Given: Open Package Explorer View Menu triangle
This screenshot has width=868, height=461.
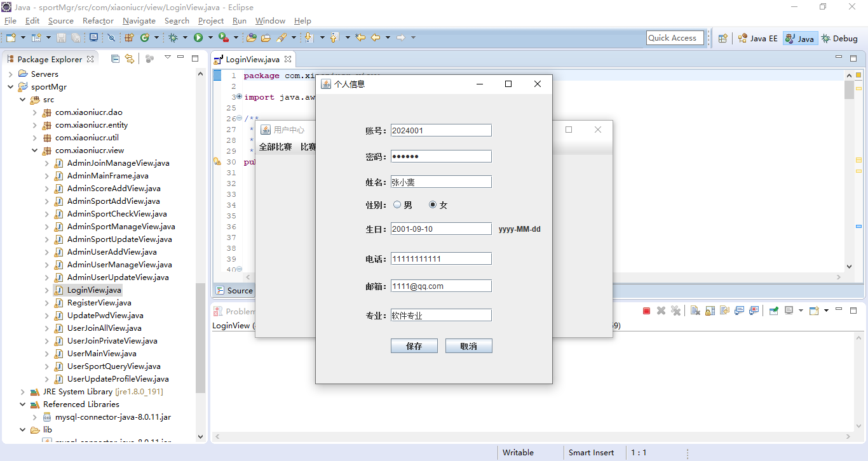Looking at the screenshot, I should (167, 58).
